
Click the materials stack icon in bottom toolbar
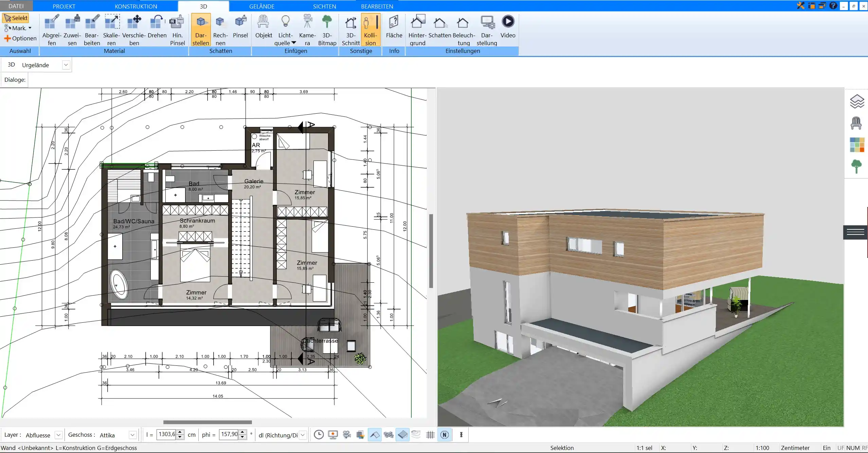[360, 435]
